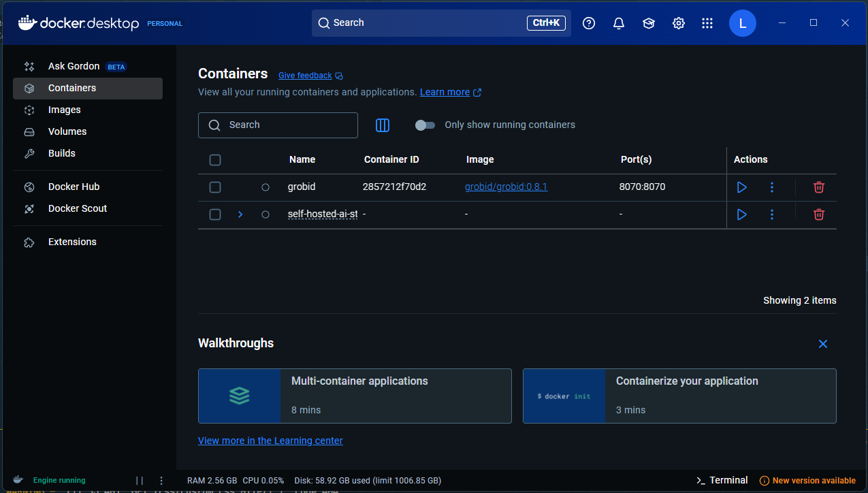Image resolution: width=868 pixels, height=493 pixels.
Task: Select Containers in the sidebar
Action: point(88,88)
